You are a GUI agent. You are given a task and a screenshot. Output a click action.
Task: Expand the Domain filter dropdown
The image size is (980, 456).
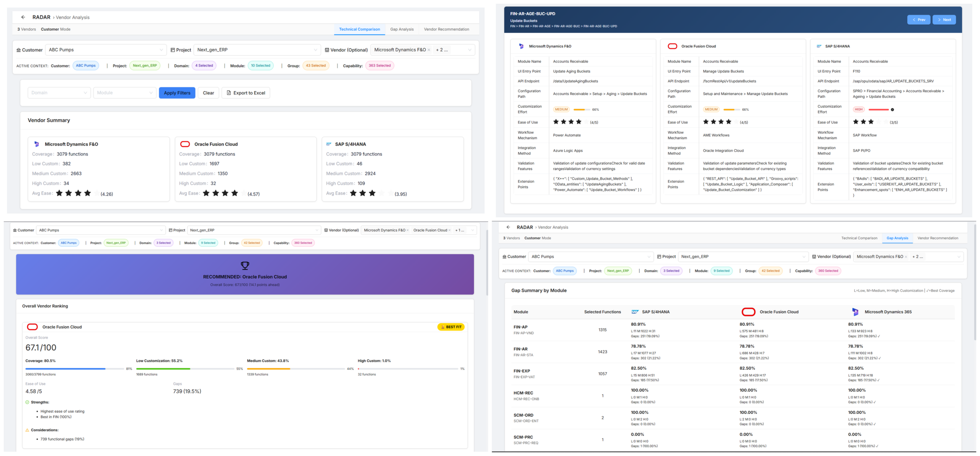pos(59,93)
